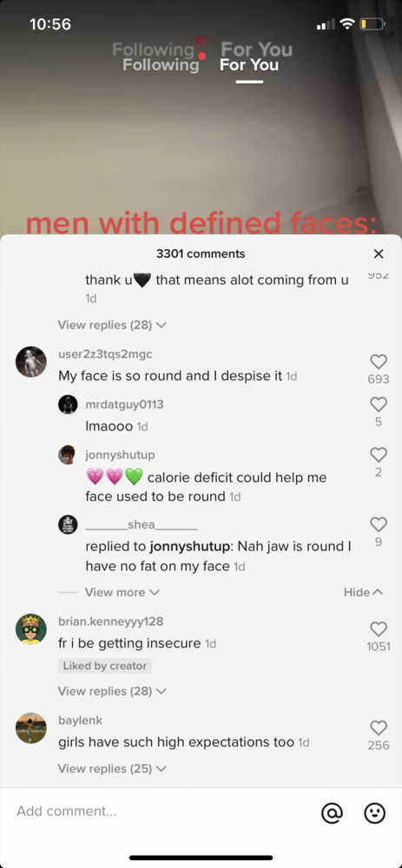The height and width of the screenshot is (868, 402).
Task: Select the For You tab
Action: pos(249,65)
